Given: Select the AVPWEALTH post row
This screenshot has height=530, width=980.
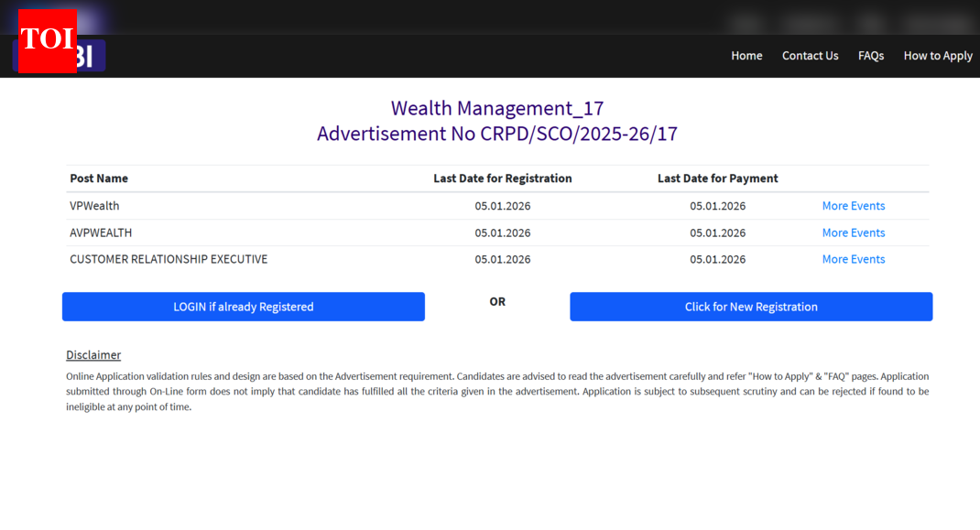Looking at the screenshot, I should pyautogui.click(x=101, y=233).
